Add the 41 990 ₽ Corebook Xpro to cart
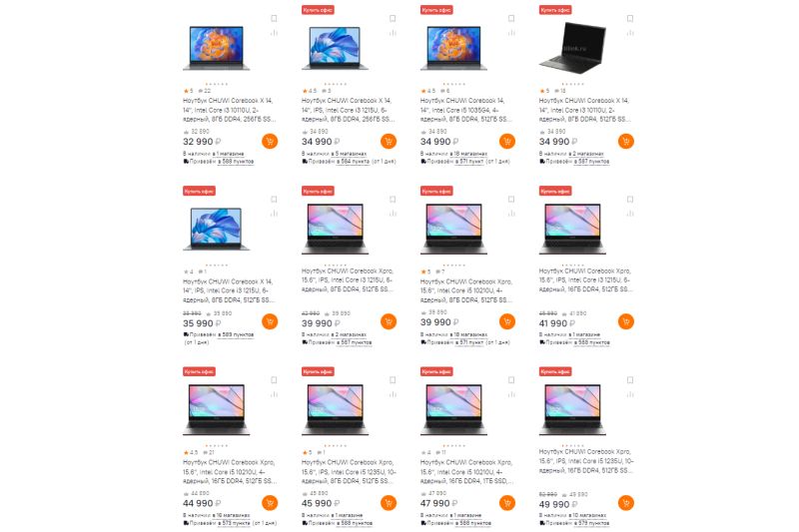This screenshot has width=799, height=532. coord(626,321)
